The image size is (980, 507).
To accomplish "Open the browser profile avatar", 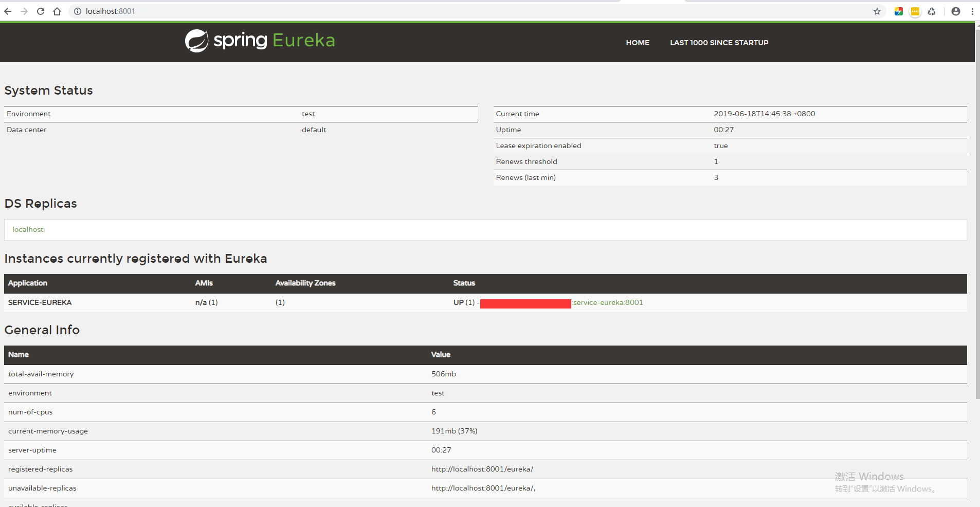I will (x=956, y=11).
